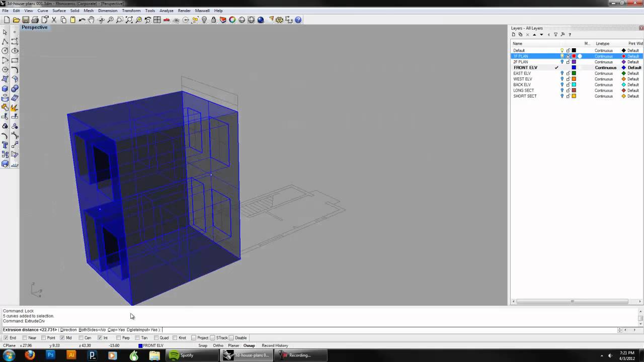Viewport: 644px width, 362px height.
Task: Toggle visibility bulb of EAST ELV layer
Action: [562, 73]
